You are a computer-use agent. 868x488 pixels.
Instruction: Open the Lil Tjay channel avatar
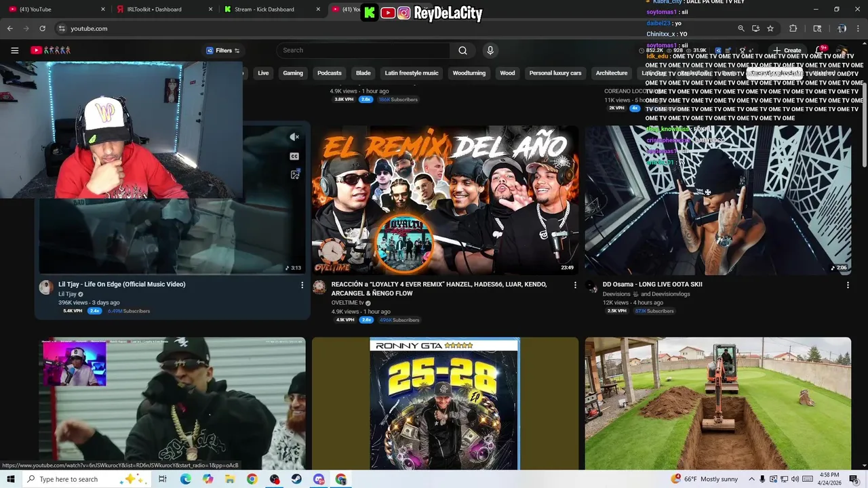(x=46, y=287)
